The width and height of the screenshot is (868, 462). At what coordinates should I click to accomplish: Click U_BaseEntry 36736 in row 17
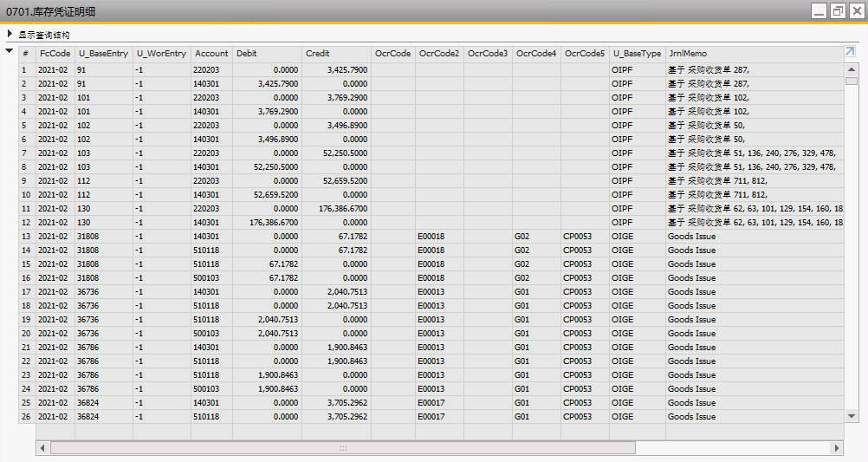88,291
